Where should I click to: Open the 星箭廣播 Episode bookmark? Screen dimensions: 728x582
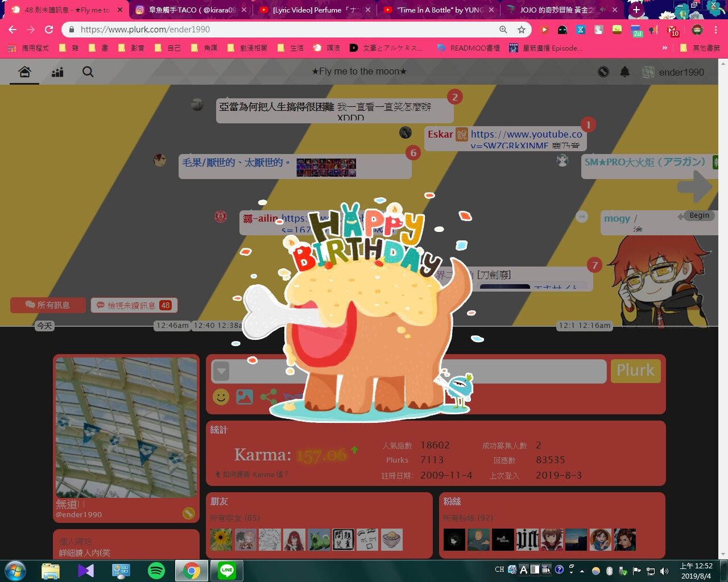pyautogui.click(x=546, y=48)
